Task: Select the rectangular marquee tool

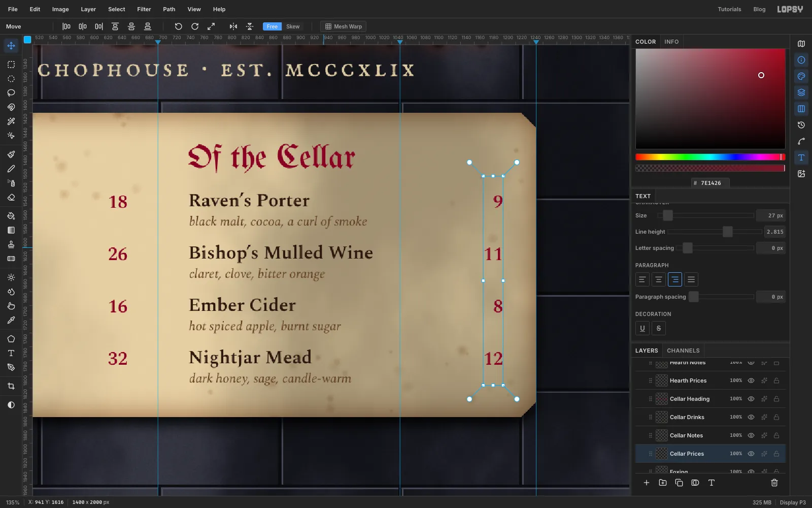Action: pyautogui.click(x=11, y=65)
